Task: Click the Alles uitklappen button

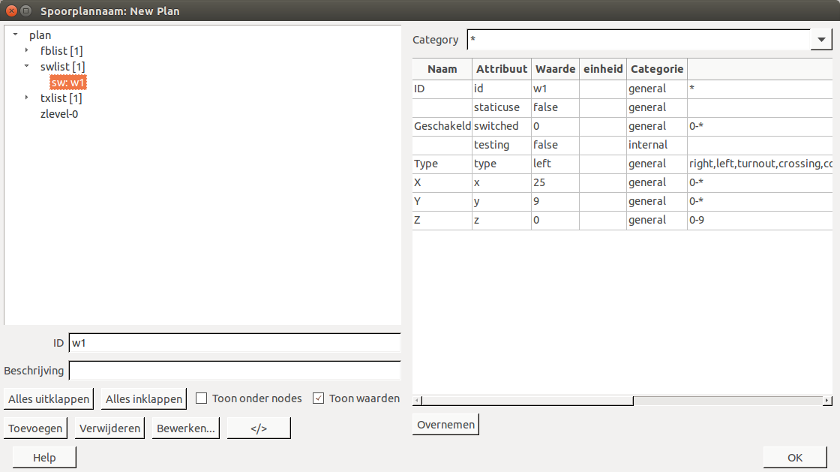Action: pos(49,398)
